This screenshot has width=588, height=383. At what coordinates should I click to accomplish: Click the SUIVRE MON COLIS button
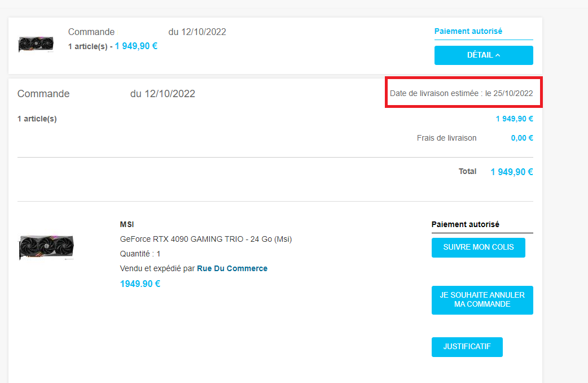pos(478,247)
